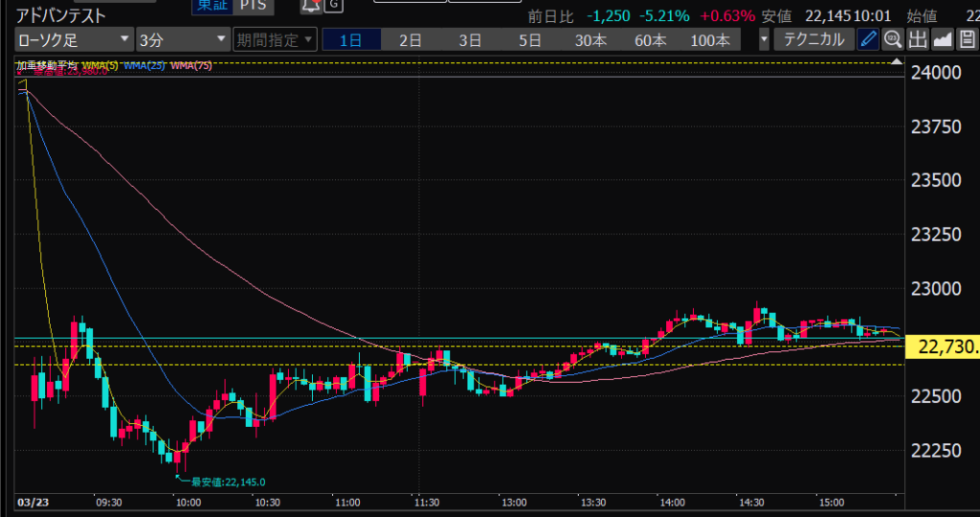Screen dimensions: 980x517
Task: Switch to 東証 market toggle
Action: coord(212,6)
